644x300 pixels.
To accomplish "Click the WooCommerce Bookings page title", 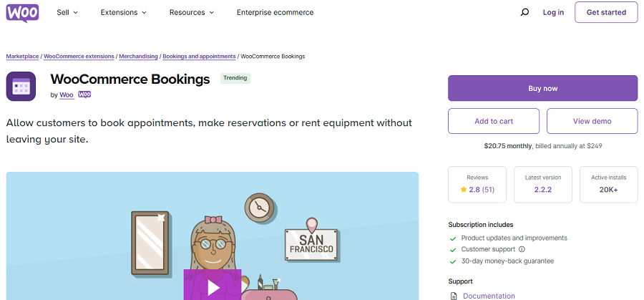I will tap(130, 79).
